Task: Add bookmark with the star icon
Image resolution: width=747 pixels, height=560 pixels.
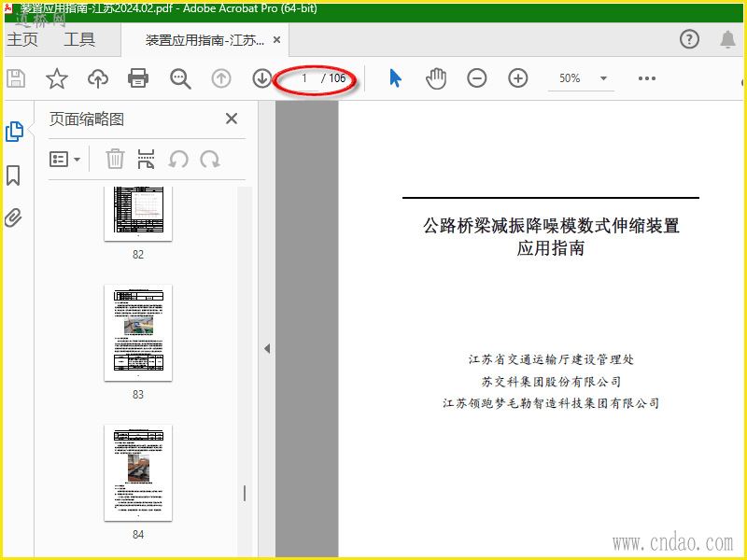Action: (57, 78)
